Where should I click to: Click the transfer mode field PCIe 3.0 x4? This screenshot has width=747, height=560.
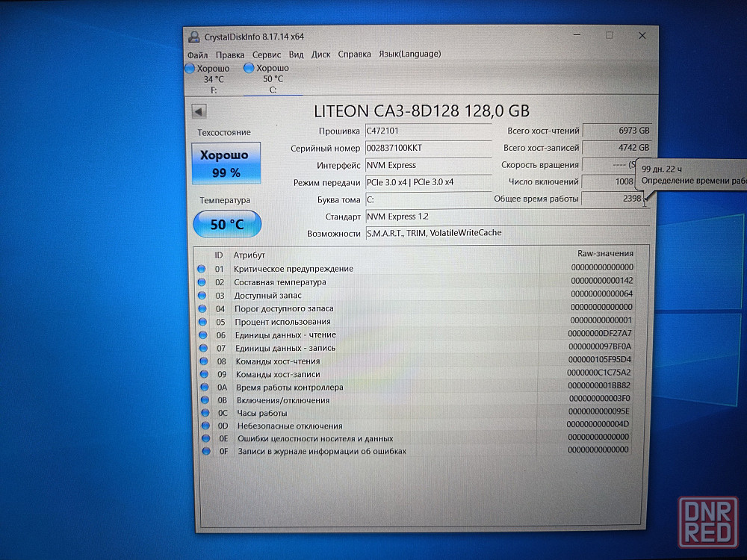428,182
